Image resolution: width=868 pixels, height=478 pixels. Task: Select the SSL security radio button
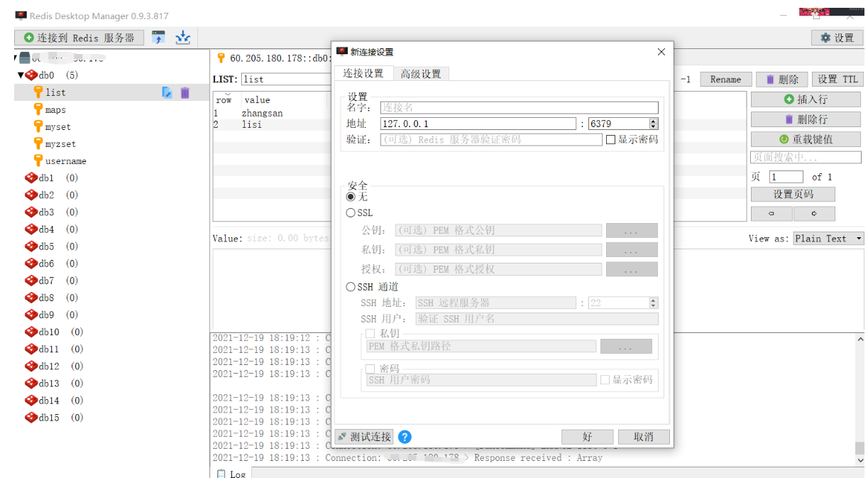pos(351,212)
